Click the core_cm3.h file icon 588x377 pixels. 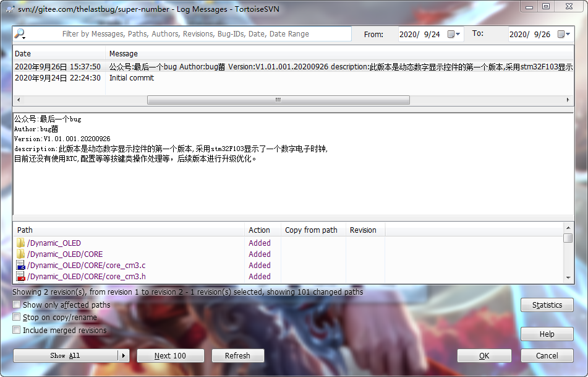[x=20, y=277]
